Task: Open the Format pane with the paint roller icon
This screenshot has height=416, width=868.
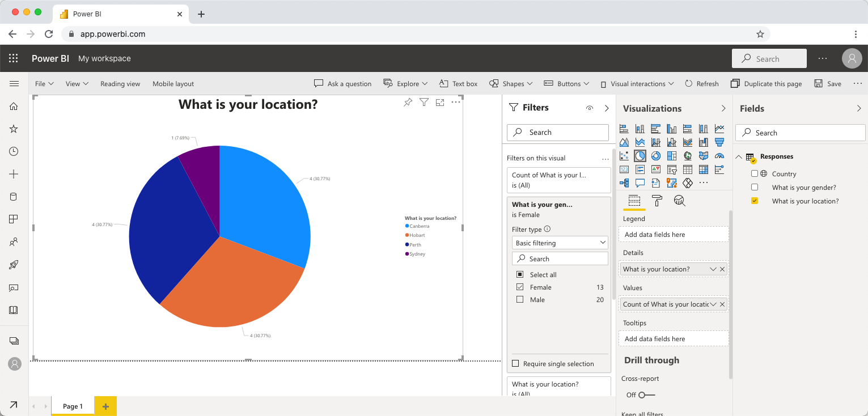Action: coord(657,200)
